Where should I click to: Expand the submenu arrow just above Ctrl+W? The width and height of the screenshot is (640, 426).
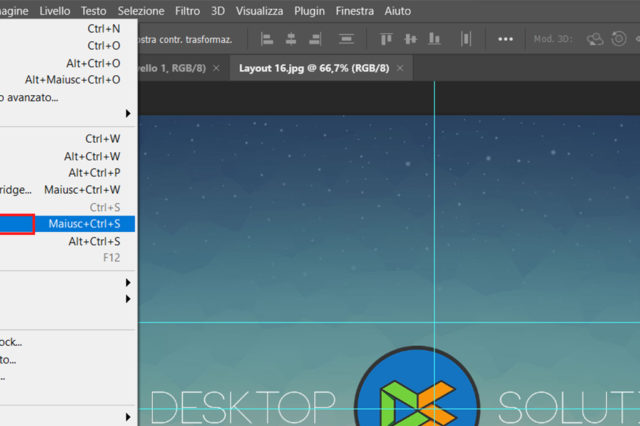click(x=128, y=114)
